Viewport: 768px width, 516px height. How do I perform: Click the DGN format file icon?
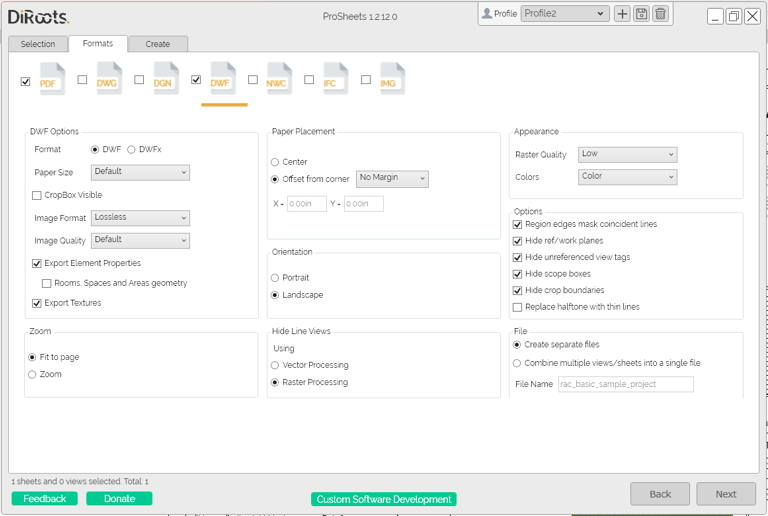click(166, 78)
